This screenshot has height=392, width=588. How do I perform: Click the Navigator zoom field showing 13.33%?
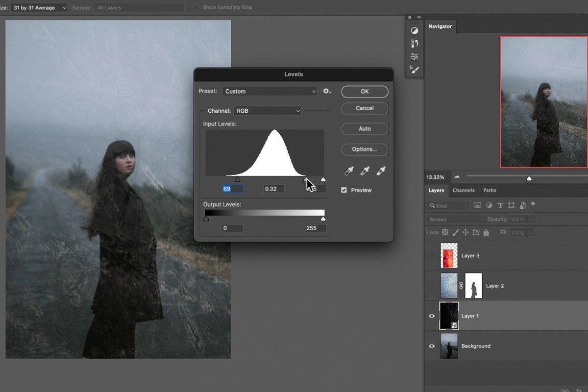436,177
